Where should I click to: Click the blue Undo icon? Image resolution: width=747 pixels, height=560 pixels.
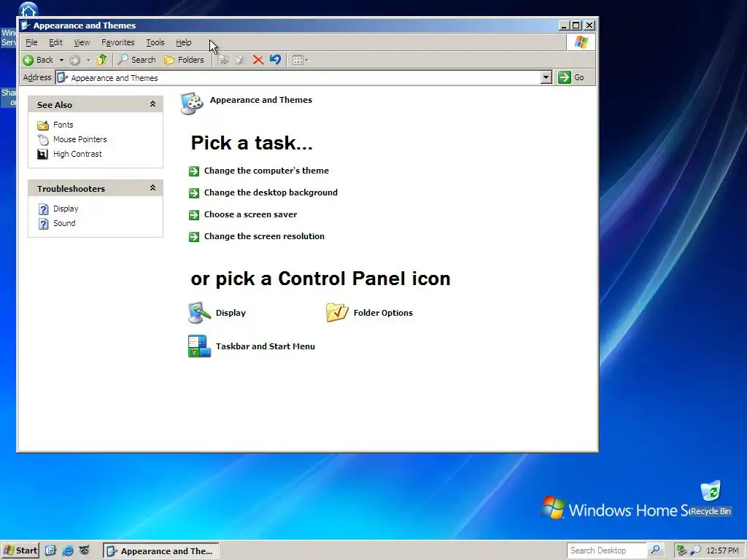point(275,60)
